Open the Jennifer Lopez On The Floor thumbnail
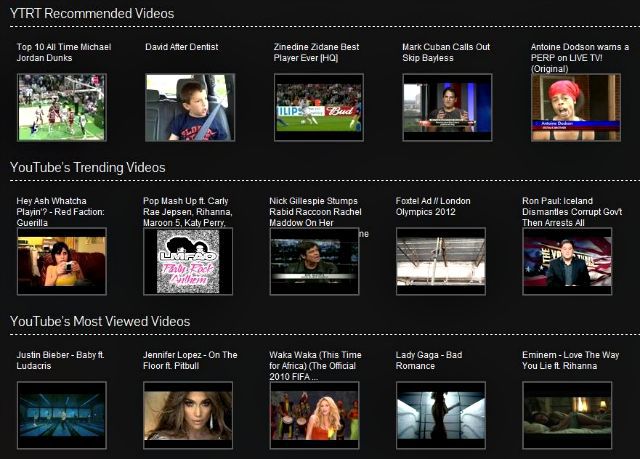Viewport: 640px width, 459px height. coord(188,415)
